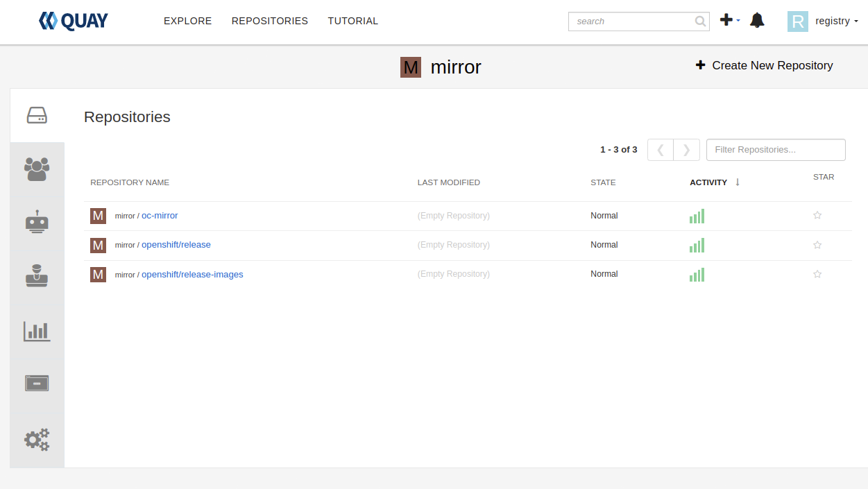Click the registry user avatar
Viewport: 868px width, 489px height.
(x=798, y=22)
